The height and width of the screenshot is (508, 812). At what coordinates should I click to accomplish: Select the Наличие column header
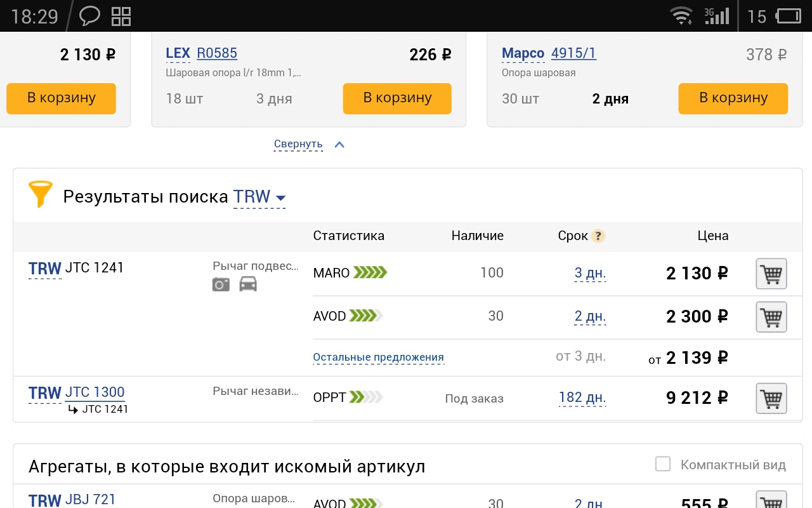[x=478, y=236]
